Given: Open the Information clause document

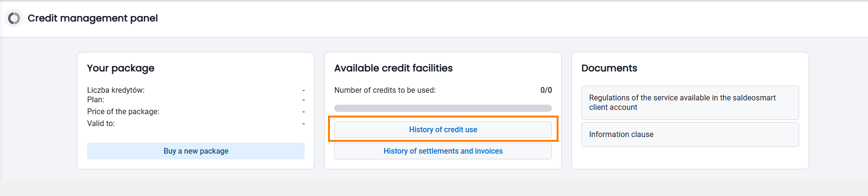Looking at the screenshot, I should pos(690,135).
